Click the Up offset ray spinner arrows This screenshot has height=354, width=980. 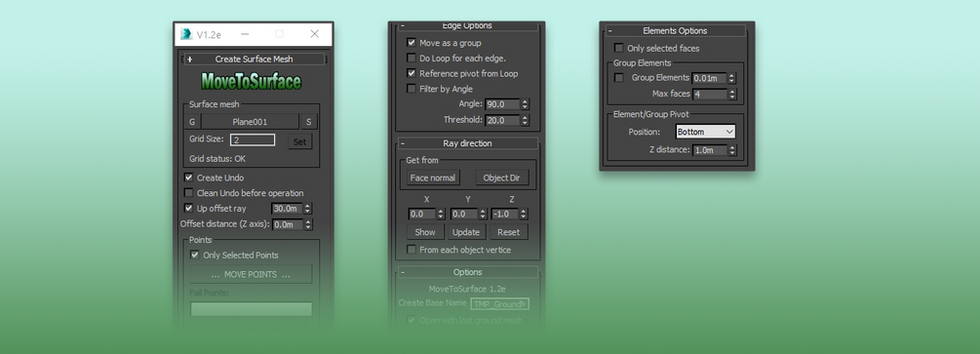(307, 209)
